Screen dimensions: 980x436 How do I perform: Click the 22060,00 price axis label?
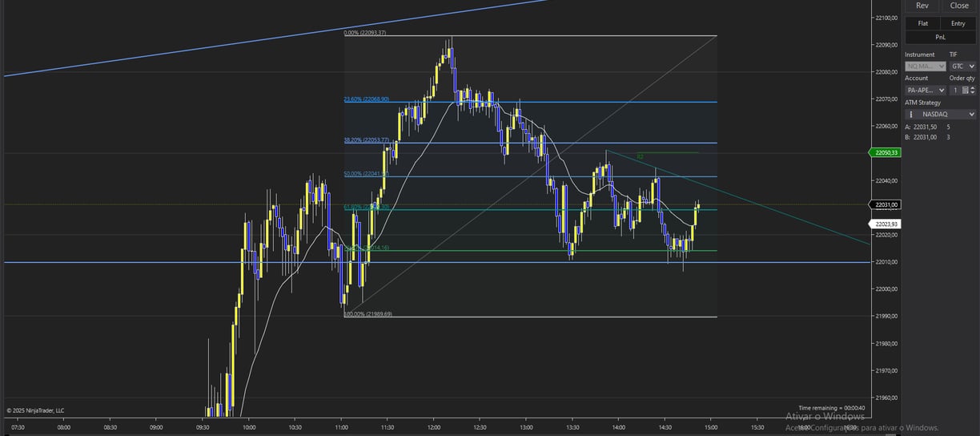[886, 127]
